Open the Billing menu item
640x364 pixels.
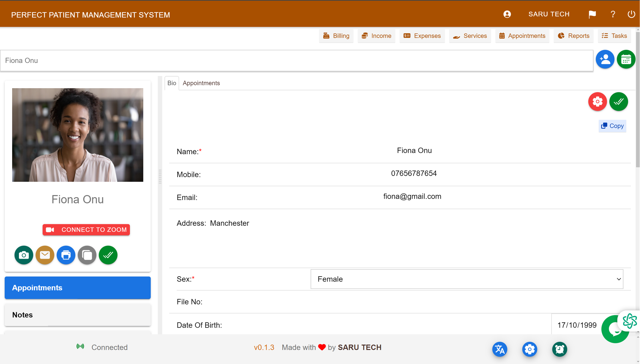[x=336, y=36]
